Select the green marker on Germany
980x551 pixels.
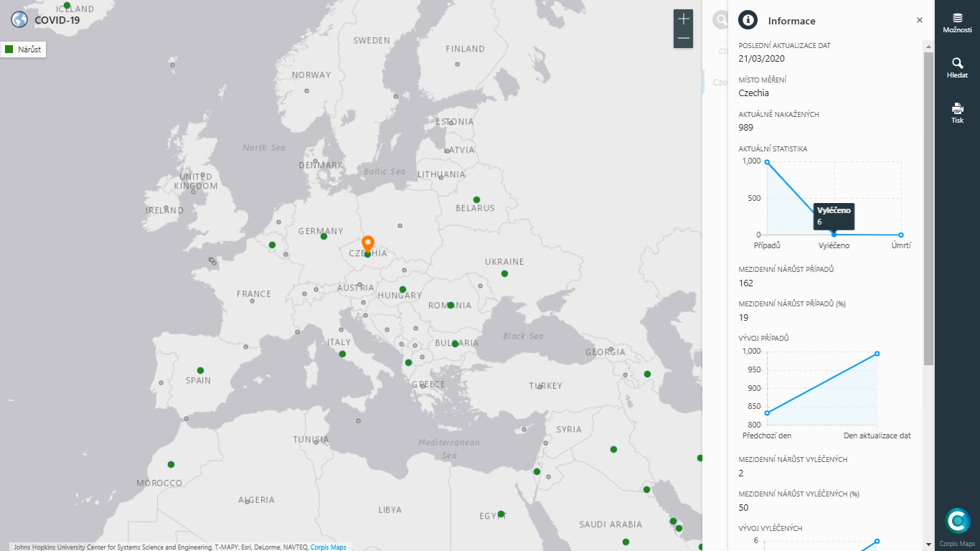pyautogui.click(x=324, y=236)
